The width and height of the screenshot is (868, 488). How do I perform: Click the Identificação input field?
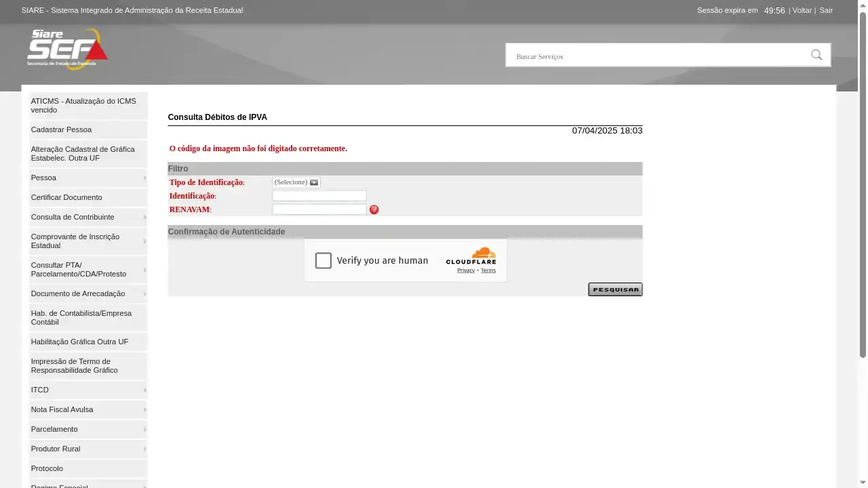pos(319,196)
